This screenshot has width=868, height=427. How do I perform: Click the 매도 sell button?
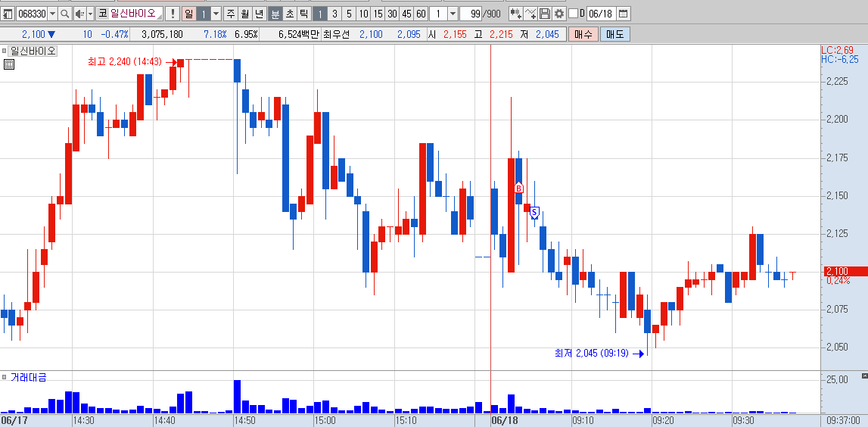coord(615,34)
